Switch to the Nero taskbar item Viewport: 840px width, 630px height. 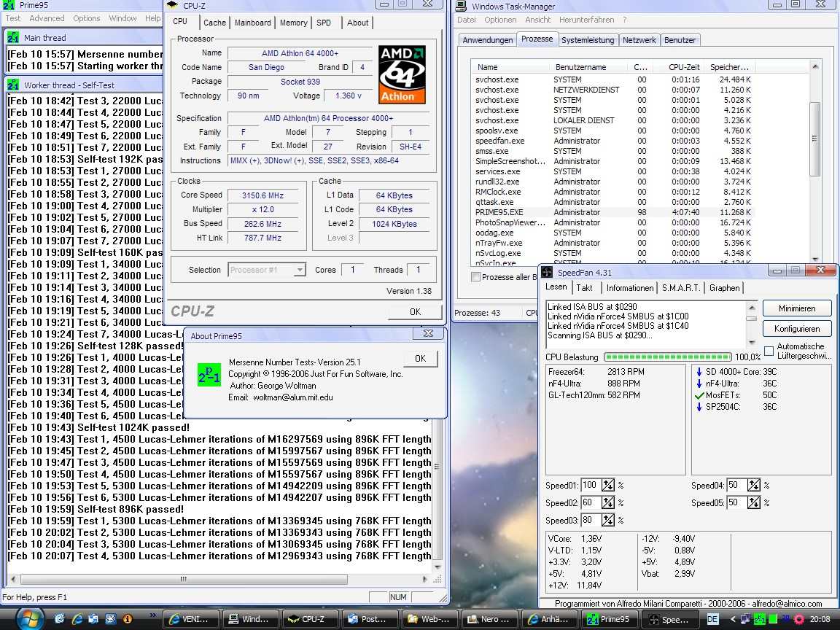coord(489,619)
